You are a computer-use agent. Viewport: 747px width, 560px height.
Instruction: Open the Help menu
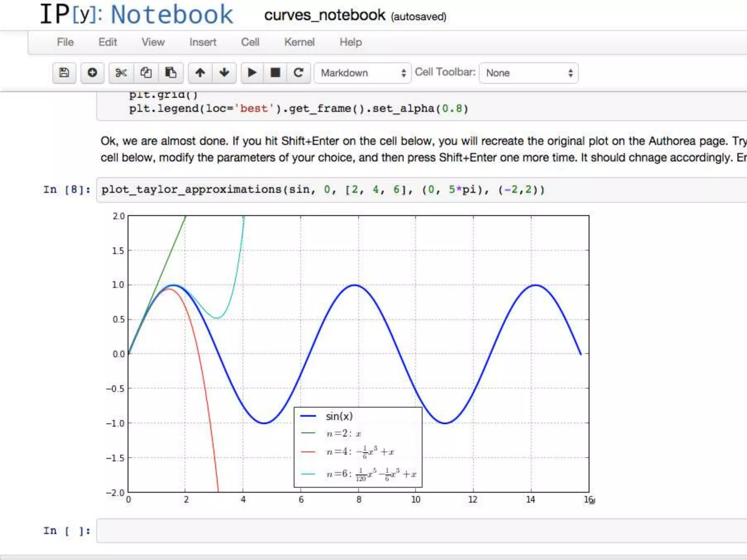tap(351, 42)
